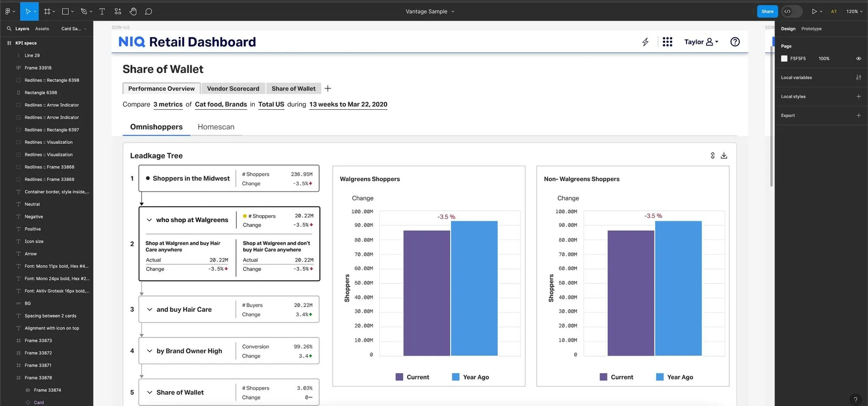Click the page opacity 100% field
This screenshot has width=868, height=406.
(x=824, y=59)
